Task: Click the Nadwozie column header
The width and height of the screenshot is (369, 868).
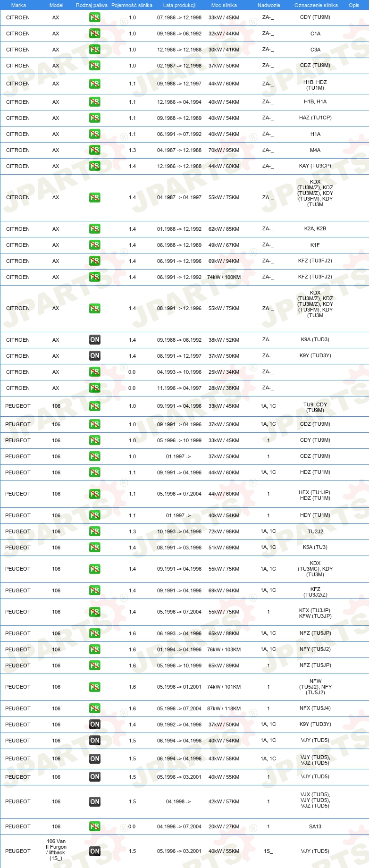Action: click(269, 5)
